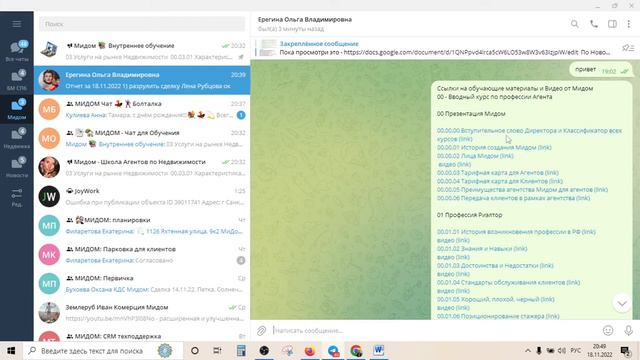Open the taskbar clock and date
Viewport: 640px width, 360px height.
(599, 351)
